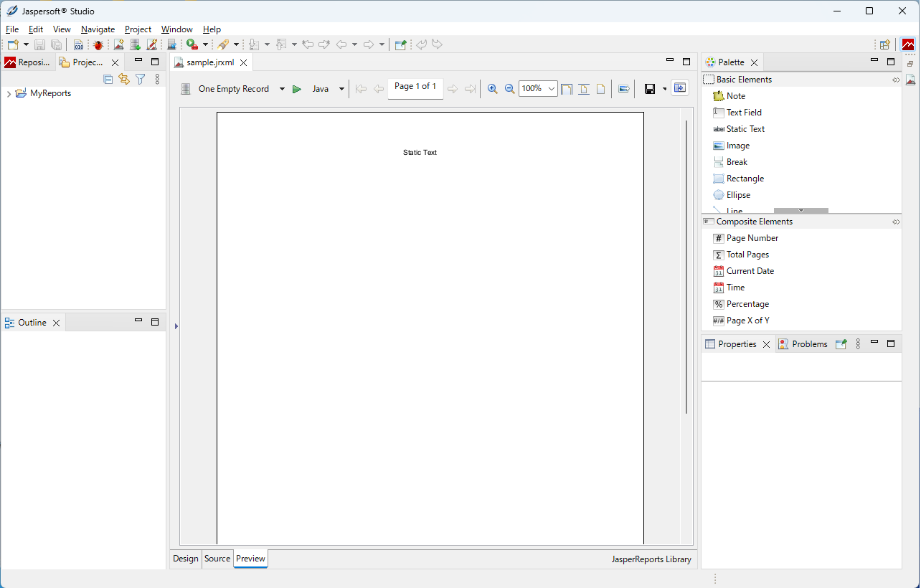Choose the Ellipse element from Palette
This screenshot has width=921, height=588.
738,195
